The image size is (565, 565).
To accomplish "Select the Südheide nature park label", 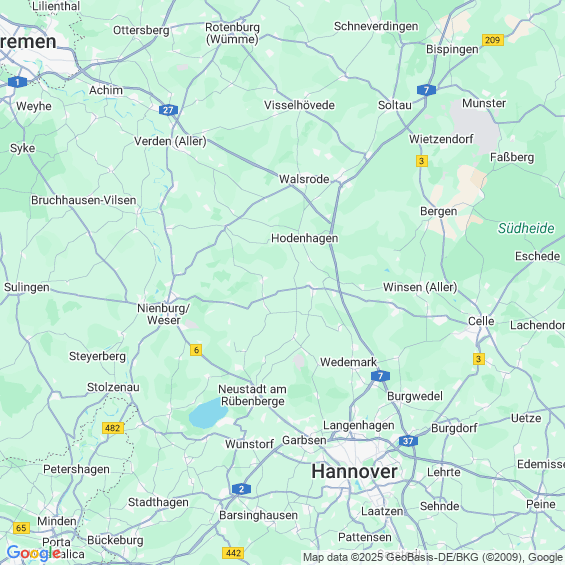I will [x=526, y=228].
